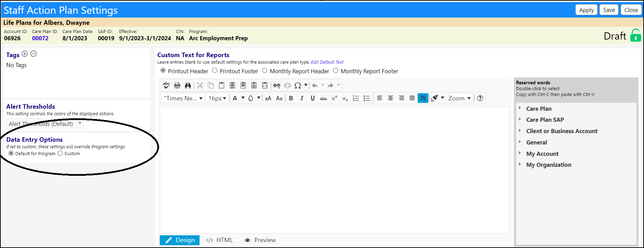Apply strikethrough formatting

pyautogui.click(x=324, y=98)
